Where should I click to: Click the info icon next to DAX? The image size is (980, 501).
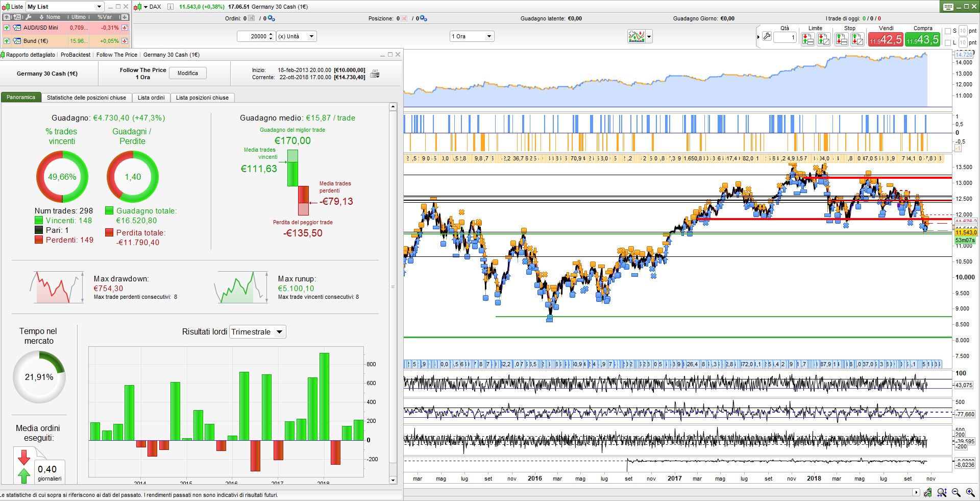(x=170, y=7)
